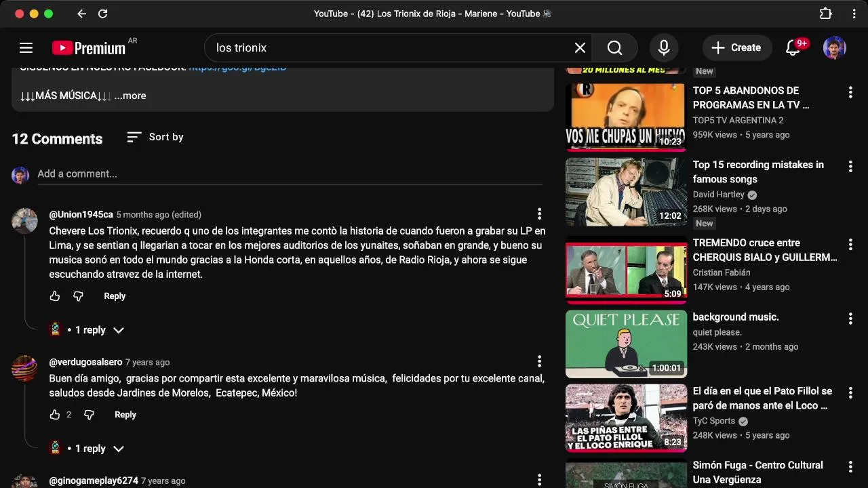Click the '7 years ago' timestamp of @verdugosalsero

tap(147, 362)
